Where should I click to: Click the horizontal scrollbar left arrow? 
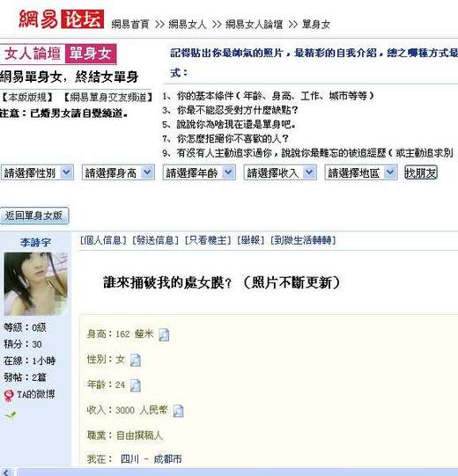pyautogui.click(x=6, y=472)
